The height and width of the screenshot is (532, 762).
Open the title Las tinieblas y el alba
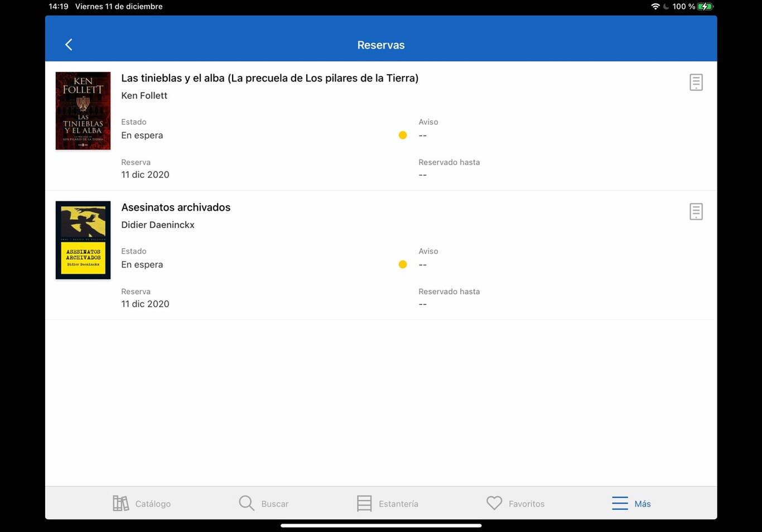270,78
